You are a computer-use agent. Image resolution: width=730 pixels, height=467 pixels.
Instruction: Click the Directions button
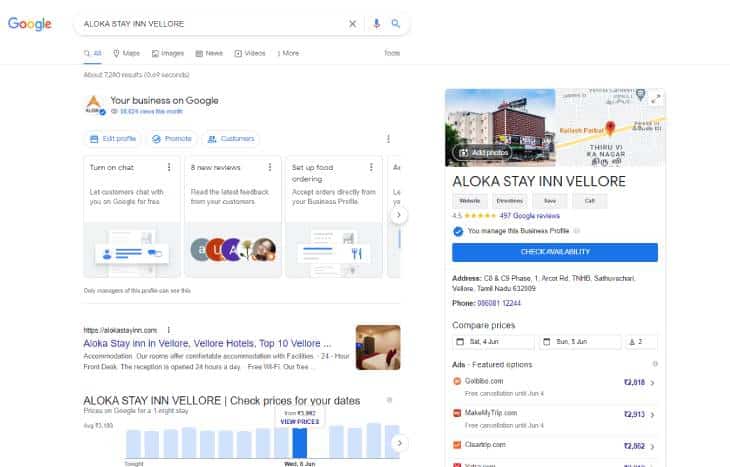pos(510,201)
